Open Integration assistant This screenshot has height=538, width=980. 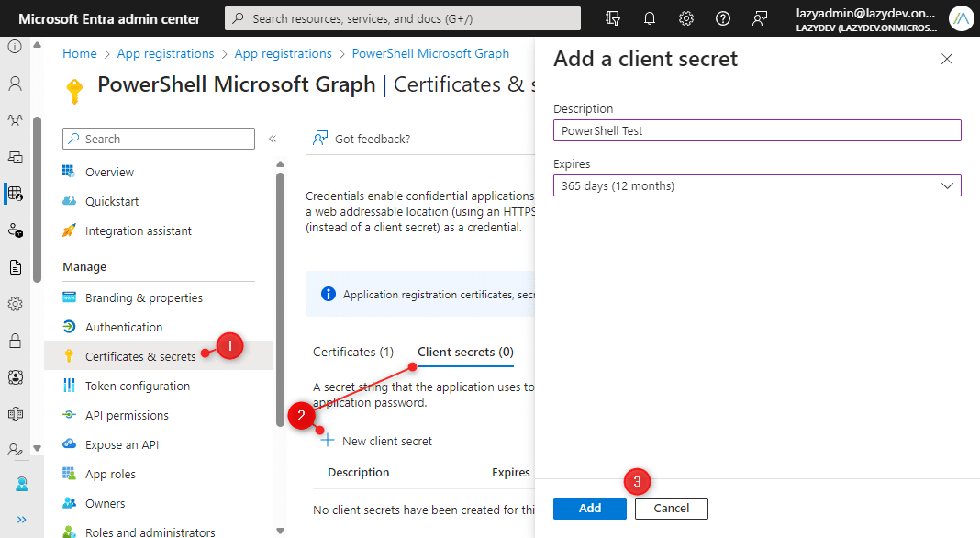139,230
